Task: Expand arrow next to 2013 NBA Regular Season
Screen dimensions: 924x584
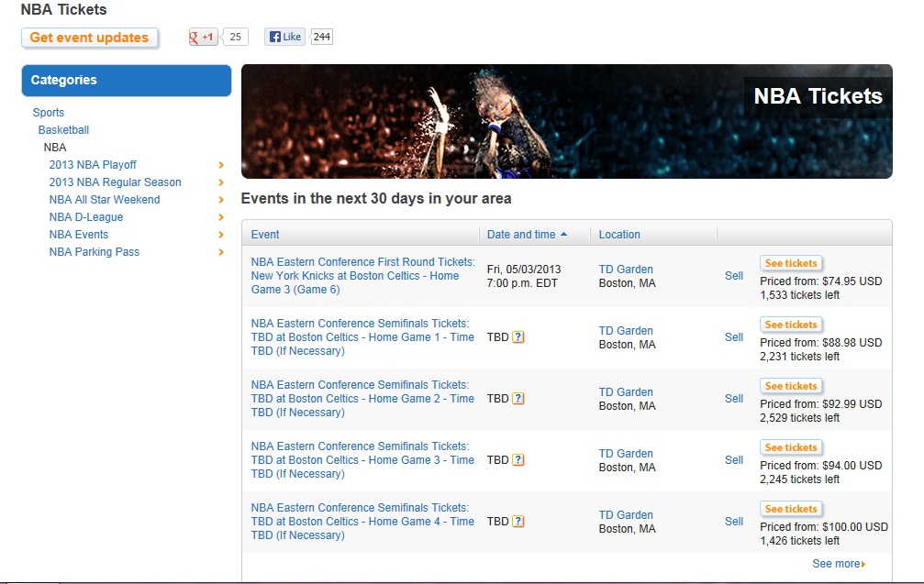Action: [221, 182]
